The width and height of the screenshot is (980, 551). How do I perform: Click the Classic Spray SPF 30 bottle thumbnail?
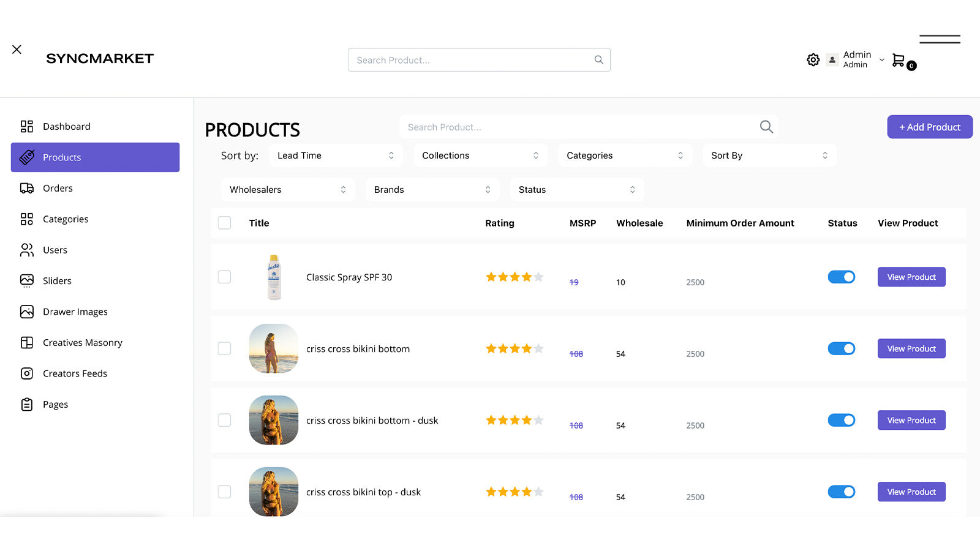[x=274, y=277]
